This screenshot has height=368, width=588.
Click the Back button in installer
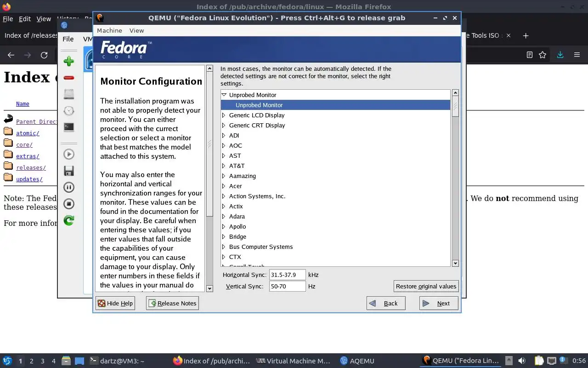[x=386, y=303]
